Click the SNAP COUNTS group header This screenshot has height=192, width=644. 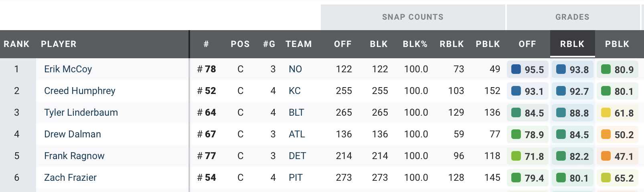[x=413, y=17]
